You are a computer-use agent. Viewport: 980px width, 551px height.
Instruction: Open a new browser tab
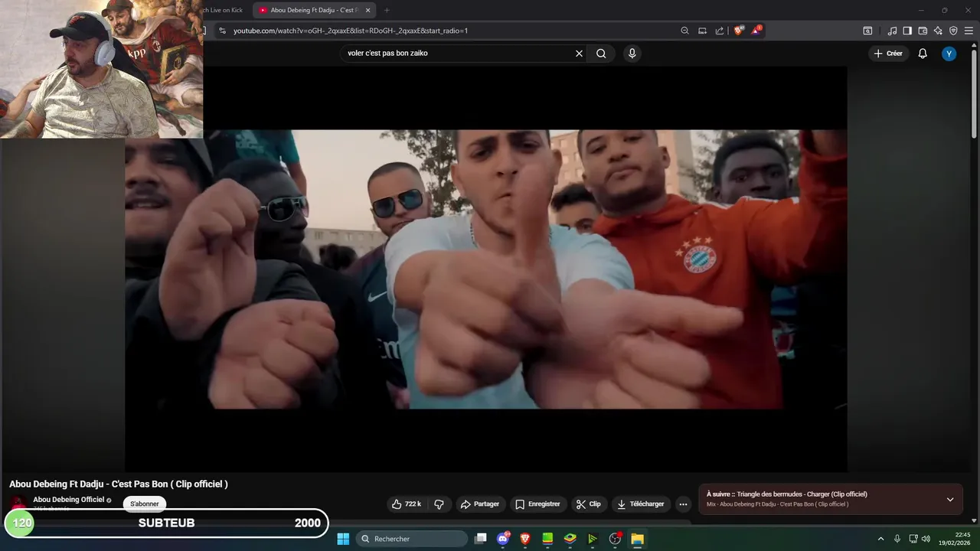[x=387, y=10]
